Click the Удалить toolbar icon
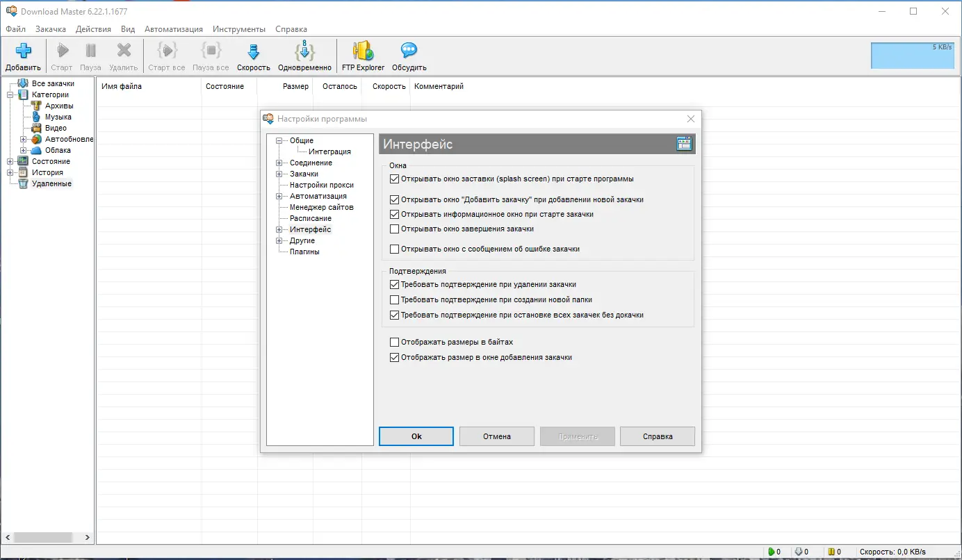This screenshot has height=560, width=962. [x=124, y=51]
